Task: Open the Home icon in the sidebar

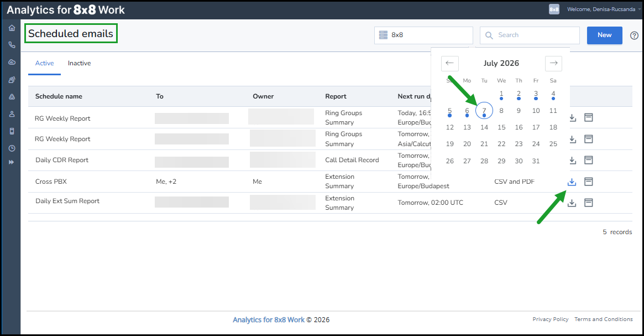Action: [x=12, y=28]
